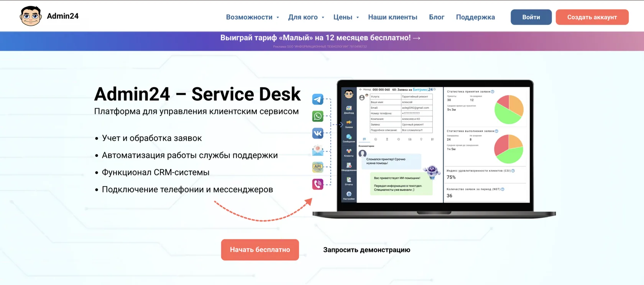Go to Наши клиенты page
This screenshot has width=644, height=285.
393,17
